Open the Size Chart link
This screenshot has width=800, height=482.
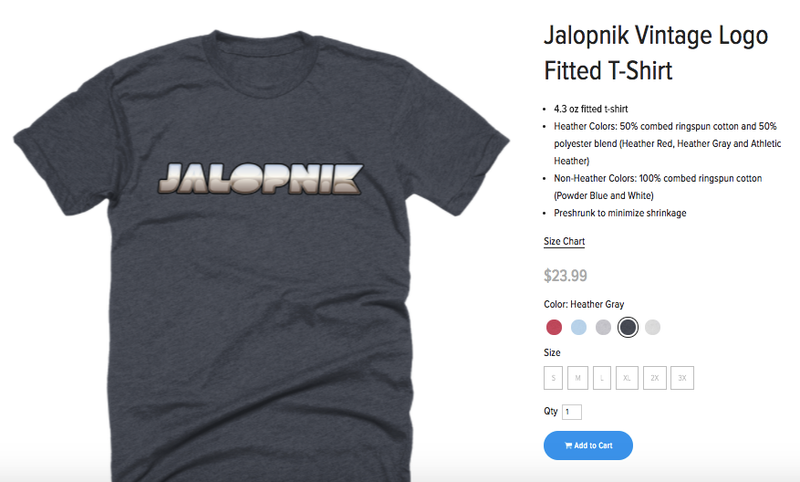click(x=564, y=241)
